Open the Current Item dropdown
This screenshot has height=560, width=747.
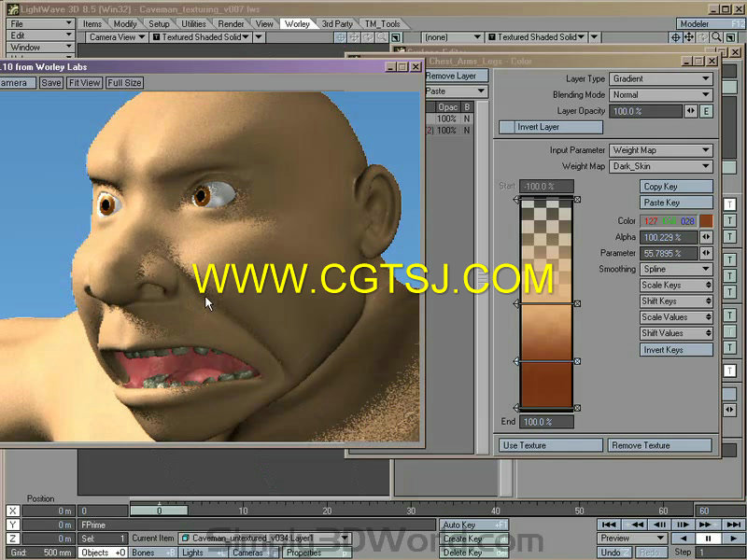point(266,539)
